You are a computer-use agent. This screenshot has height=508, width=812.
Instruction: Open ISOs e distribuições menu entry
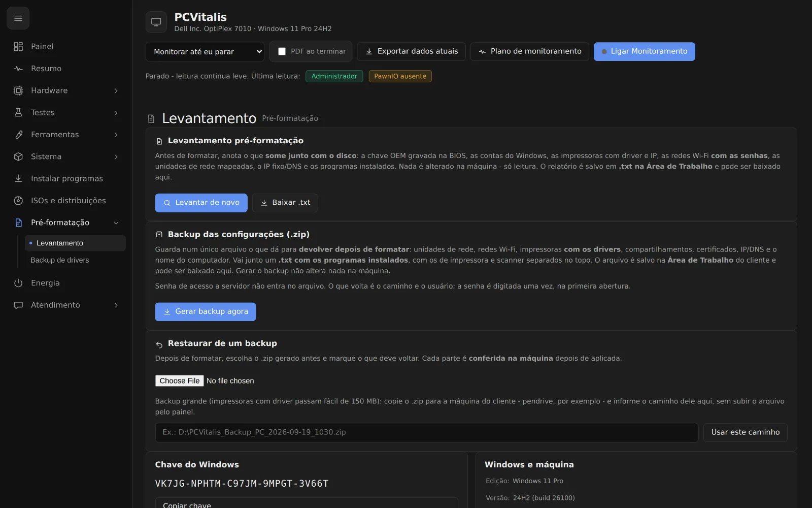coord(66,201)
